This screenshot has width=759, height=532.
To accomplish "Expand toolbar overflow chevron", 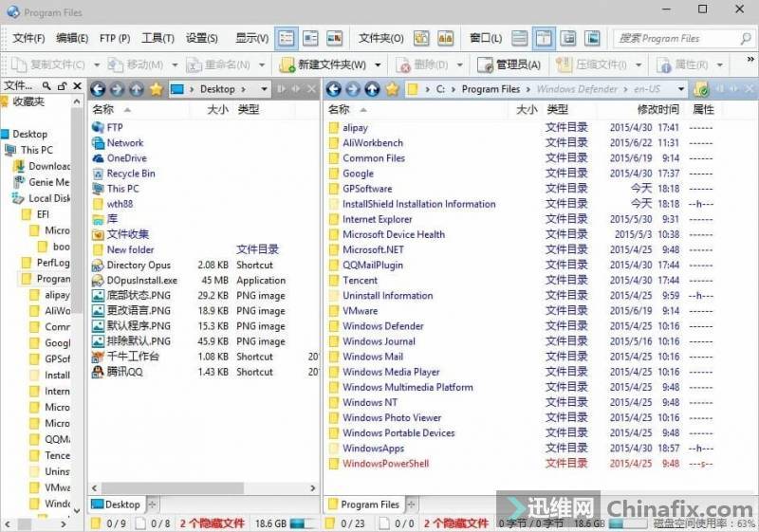I will (750, 59).
